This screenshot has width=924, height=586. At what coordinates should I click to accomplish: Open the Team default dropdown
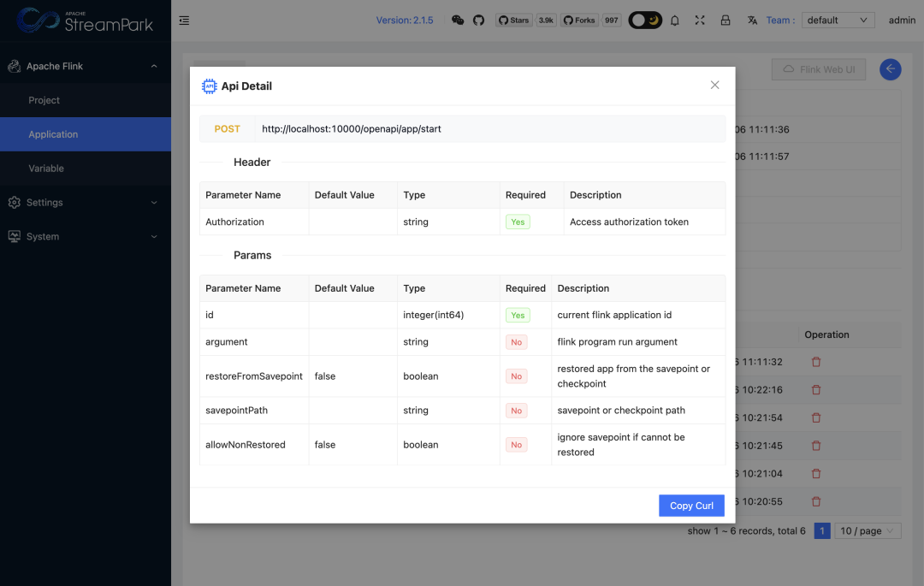(837, 21)
